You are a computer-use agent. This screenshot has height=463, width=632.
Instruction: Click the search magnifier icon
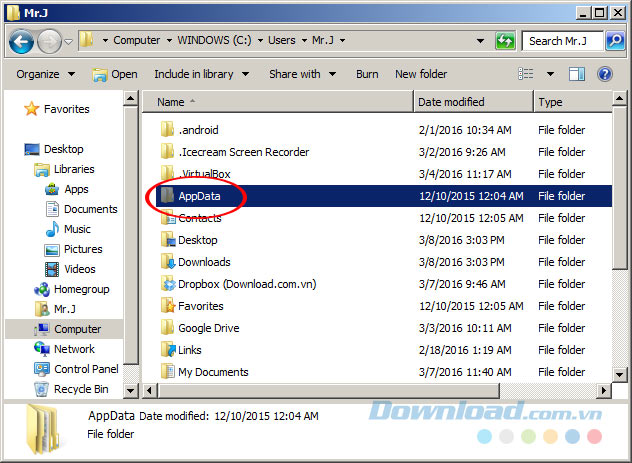tap(615, 41)
